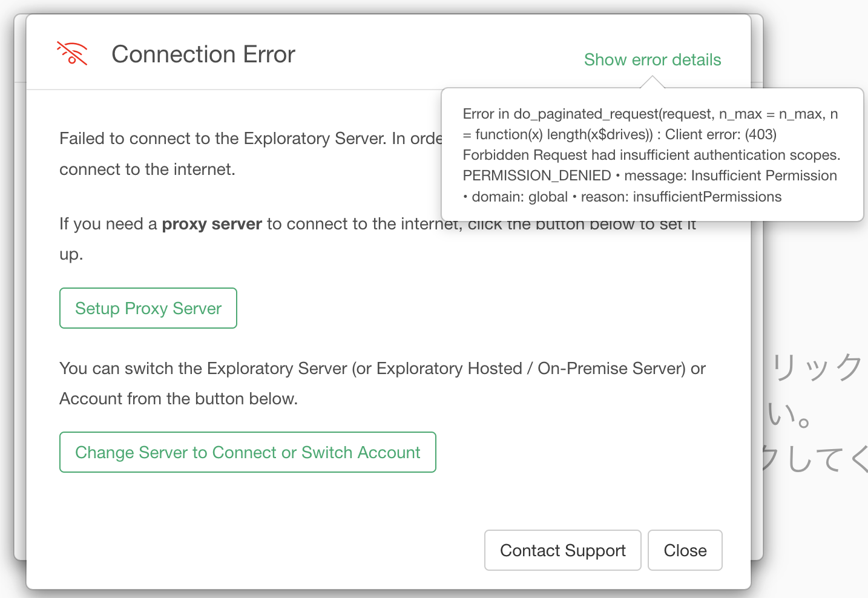Click the Failed to connect message line
Screen dimensions: 868x598
tap(251, 139)
